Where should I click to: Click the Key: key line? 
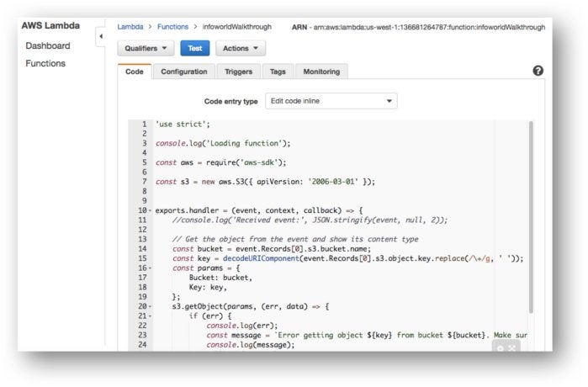tap(208, 287)
